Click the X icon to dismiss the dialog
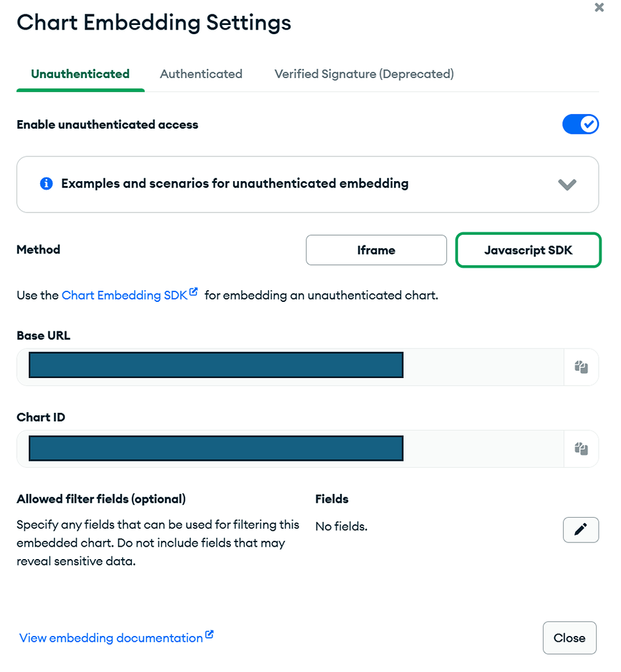621x672 pixels. click(599, 7)
